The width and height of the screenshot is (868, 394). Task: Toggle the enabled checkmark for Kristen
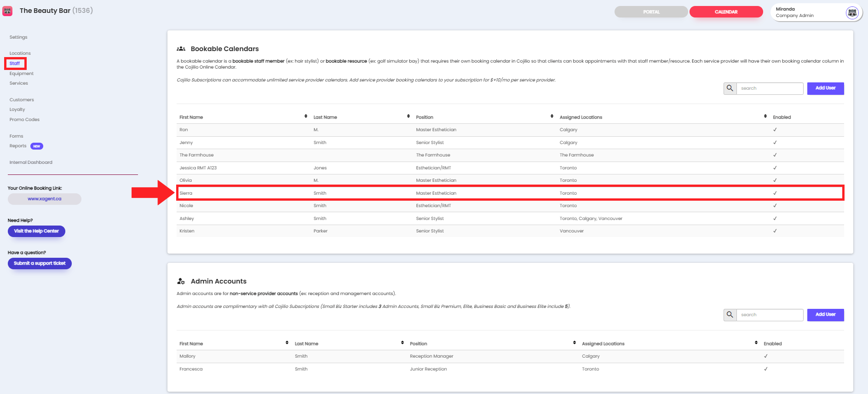click(x=775, y=231)
